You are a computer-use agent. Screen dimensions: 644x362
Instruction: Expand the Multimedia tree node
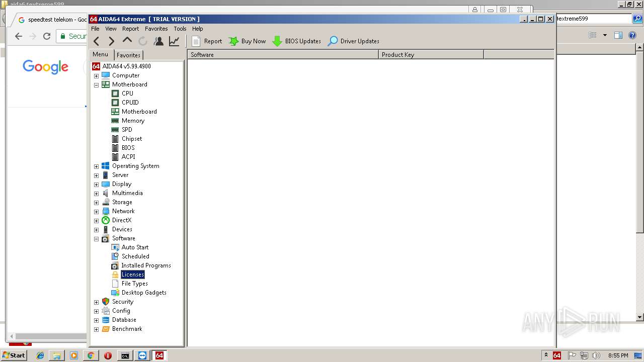97,194
